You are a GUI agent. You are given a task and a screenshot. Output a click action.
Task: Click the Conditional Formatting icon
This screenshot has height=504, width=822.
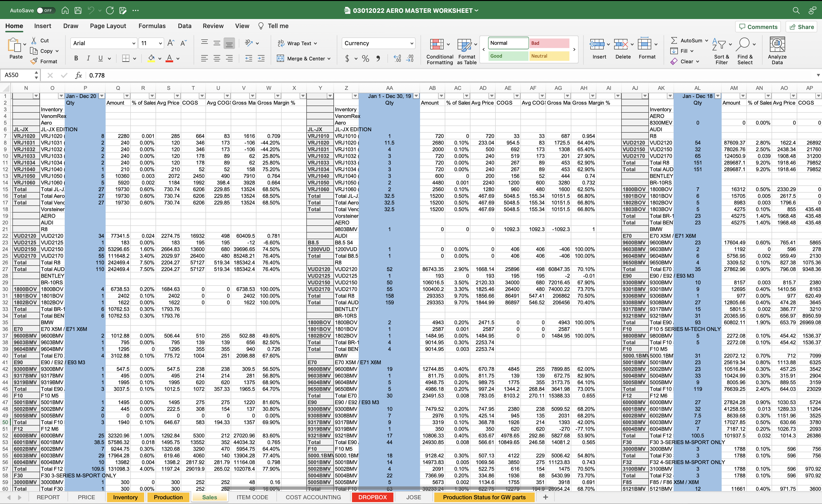point(436,45)
